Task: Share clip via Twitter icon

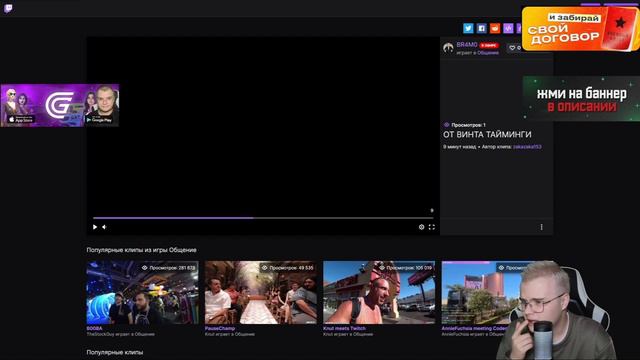Action: pos(468,28)
